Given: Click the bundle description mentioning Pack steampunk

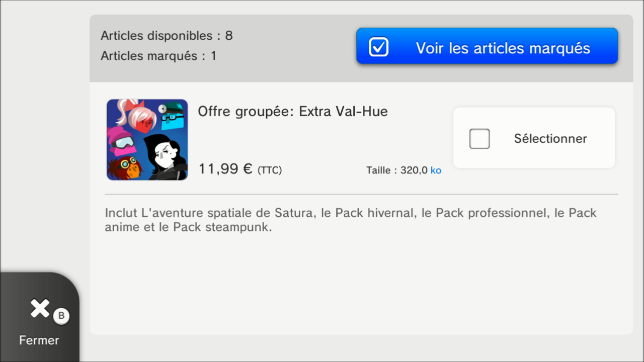Looking at the screenshot, I should coord(351,220).
